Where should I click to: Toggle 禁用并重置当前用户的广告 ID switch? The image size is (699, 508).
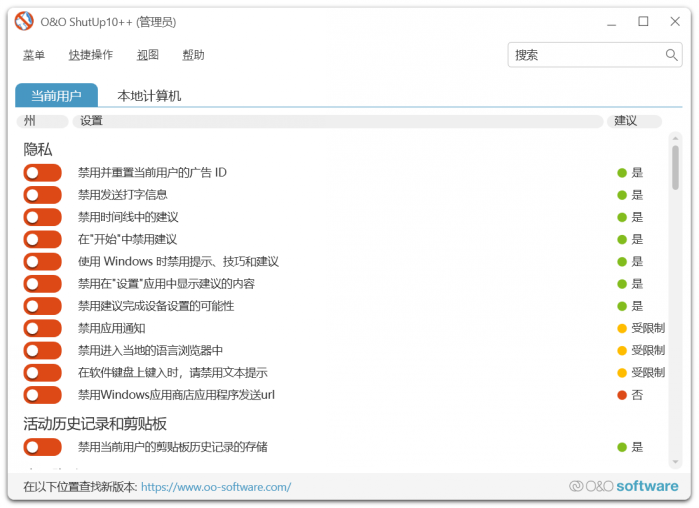42,173
